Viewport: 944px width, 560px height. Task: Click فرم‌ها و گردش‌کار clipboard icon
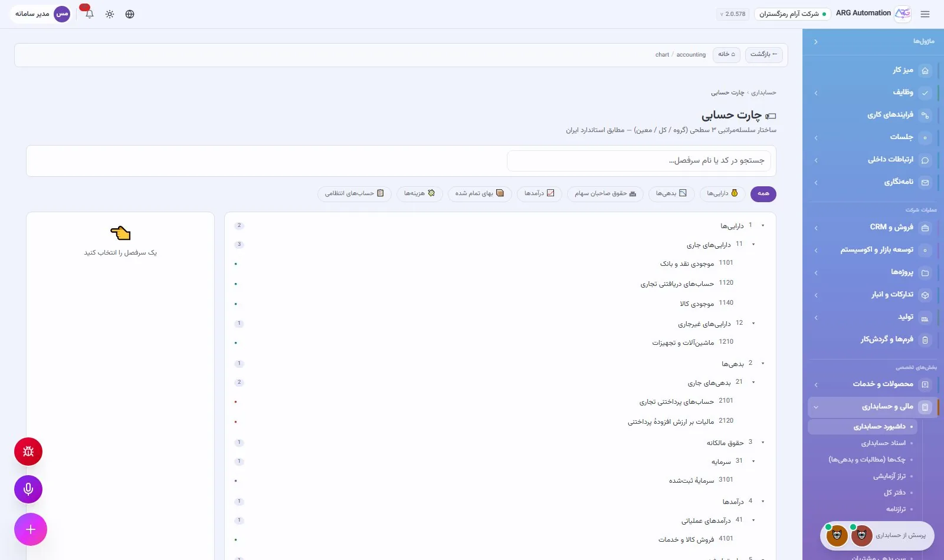[925, 340]
